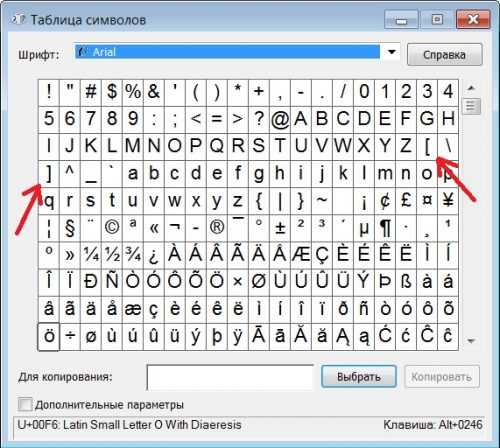Select the pound sterling £ symbol

tap(406, 201)
